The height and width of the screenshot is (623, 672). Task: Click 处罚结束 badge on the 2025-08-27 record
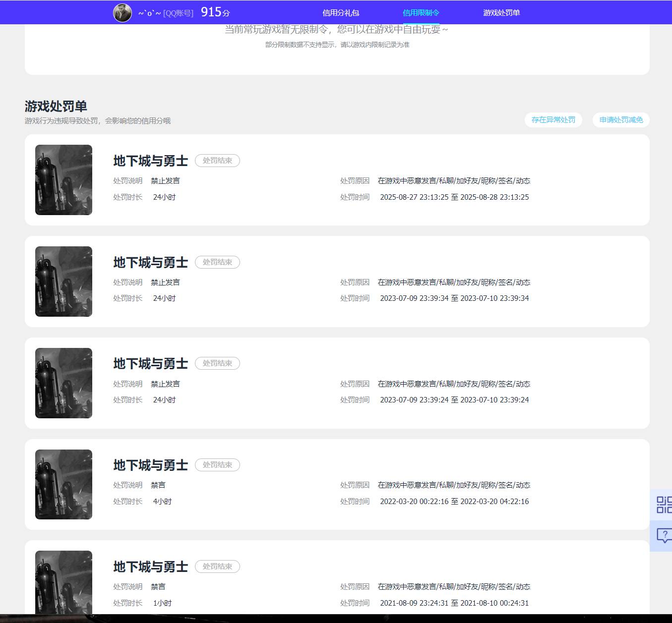pyautogui.click(x=217, y=161)
